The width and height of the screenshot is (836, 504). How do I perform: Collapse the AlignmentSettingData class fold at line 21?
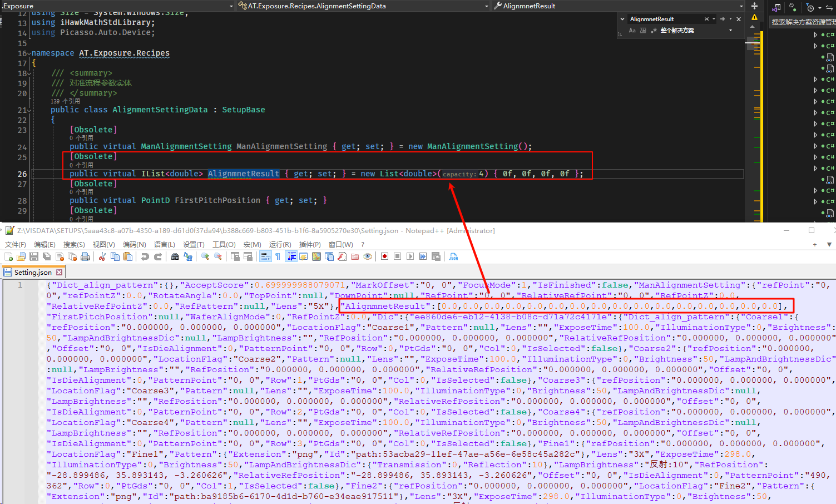(x=29, y=110)
